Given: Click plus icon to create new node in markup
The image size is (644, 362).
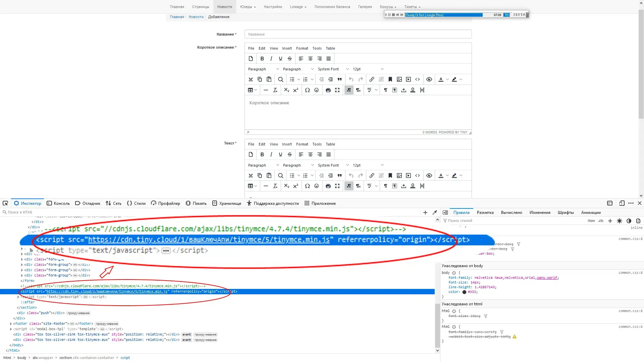Looking at the screenshot, I should tap(425, 213).
